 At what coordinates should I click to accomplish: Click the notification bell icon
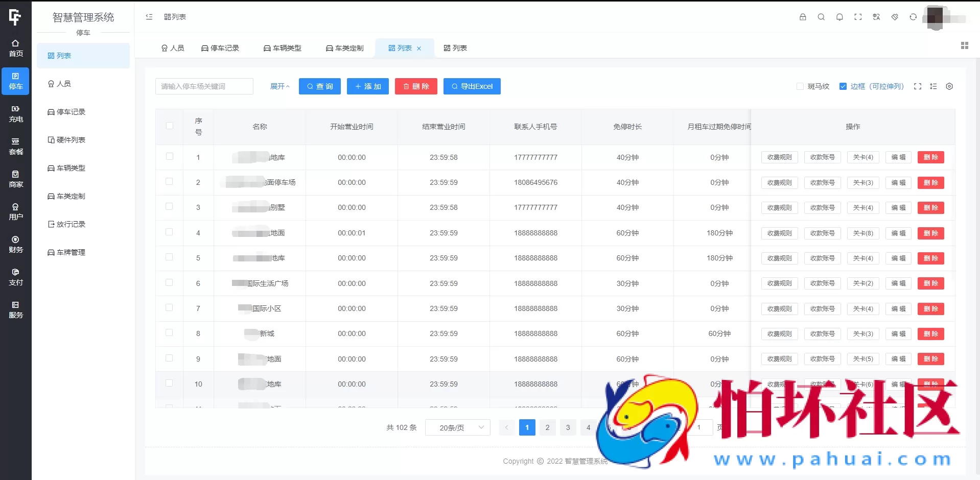coord(839,17)
